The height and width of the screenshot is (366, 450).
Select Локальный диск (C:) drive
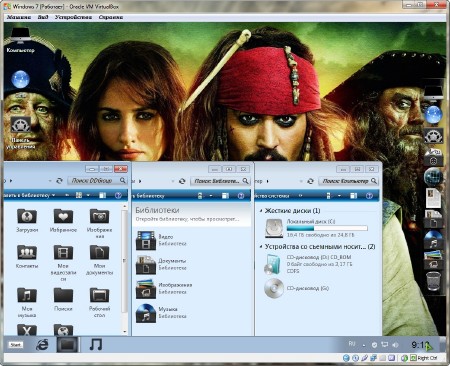coord(316,228)
